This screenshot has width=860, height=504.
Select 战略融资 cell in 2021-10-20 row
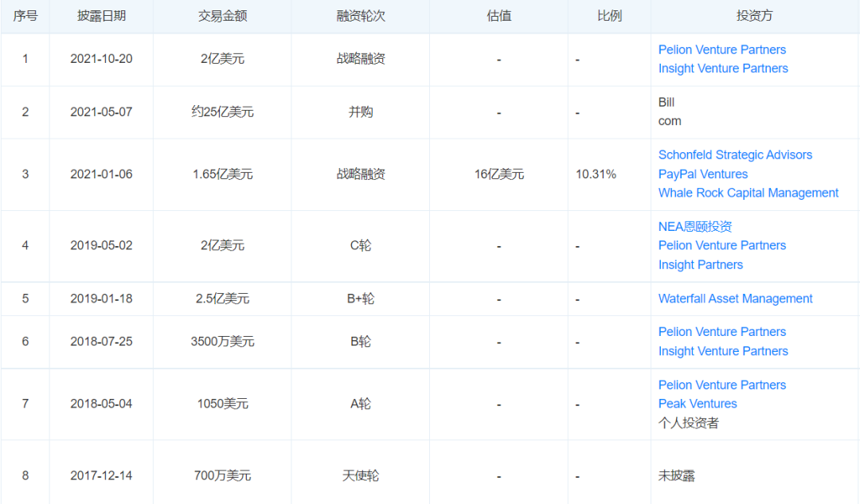361,59
